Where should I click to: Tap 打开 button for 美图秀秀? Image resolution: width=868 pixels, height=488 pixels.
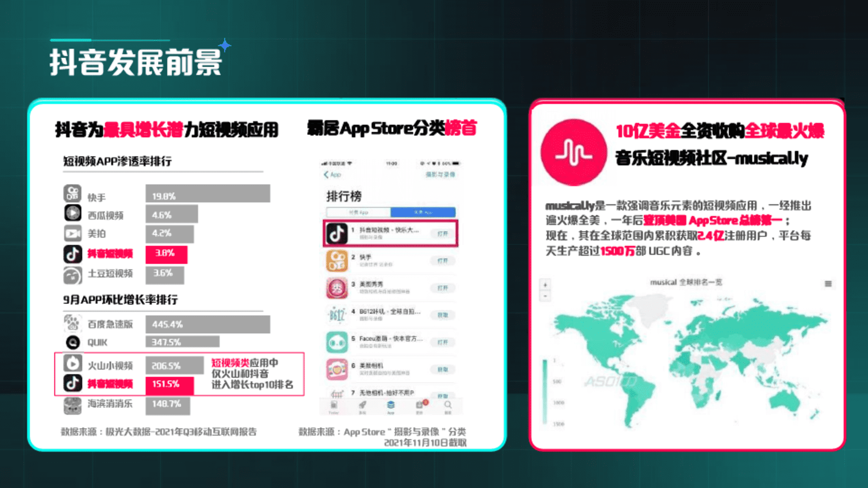443,288
